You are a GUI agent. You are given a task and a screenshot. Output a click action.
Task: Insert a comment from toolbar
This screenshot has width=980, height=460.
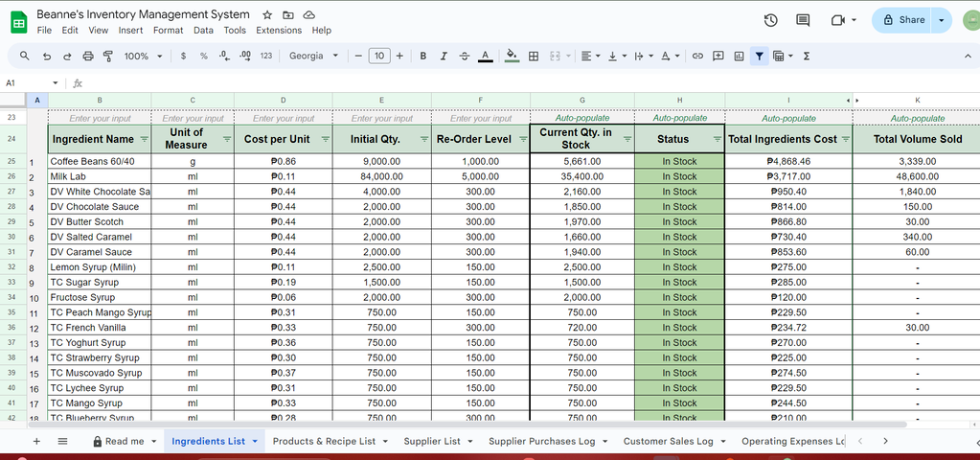[x=718, y=57]
